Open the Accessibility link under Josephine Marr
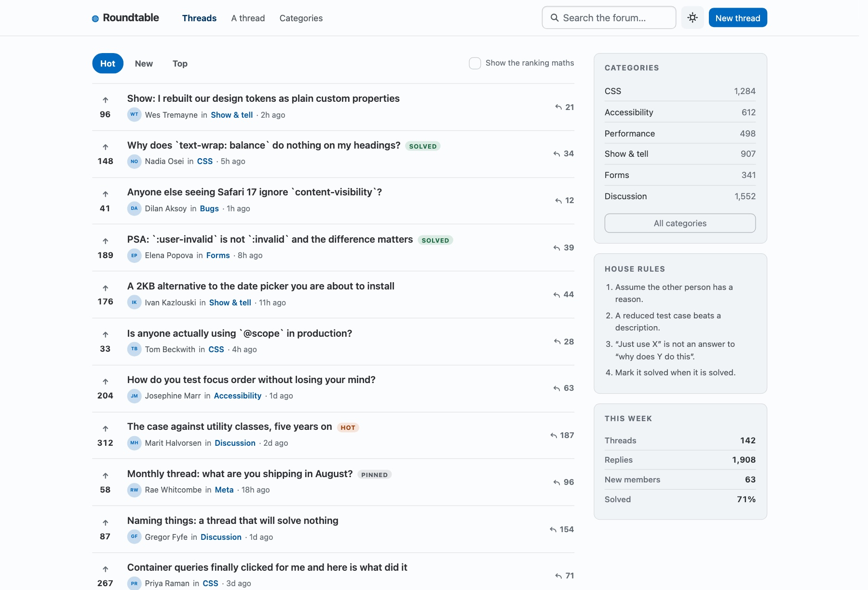Viewport: 868px width, 590px height. tap(238, 396)
